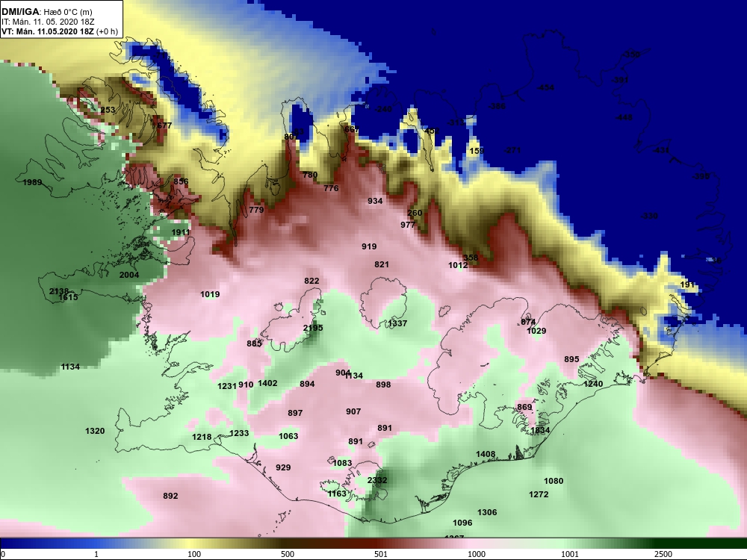Click the legend label '501'
747x560 pixels.
[381, 554]
